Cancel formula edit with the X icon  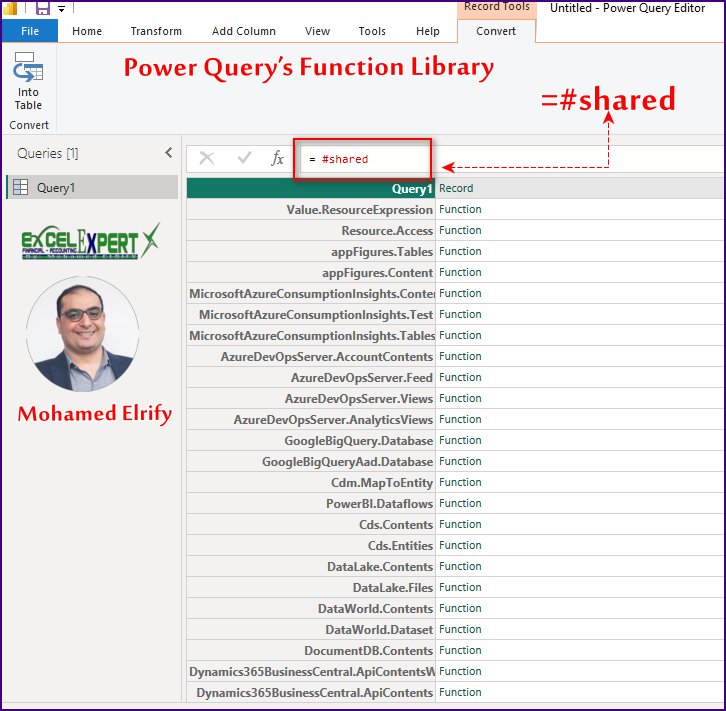(x=207, y=158)
